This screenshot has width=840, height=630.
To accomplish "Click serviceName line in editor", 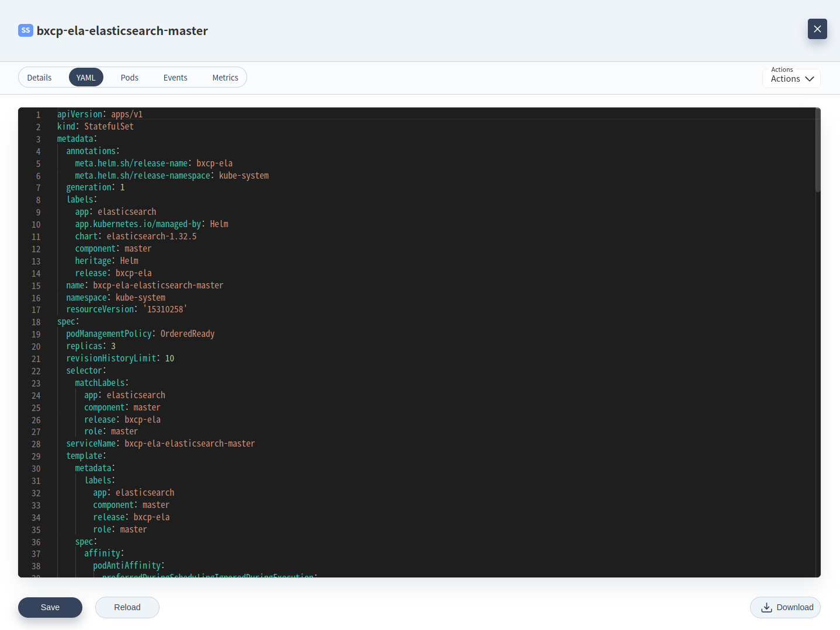I will pyautogui.click(x=161, y=444).
